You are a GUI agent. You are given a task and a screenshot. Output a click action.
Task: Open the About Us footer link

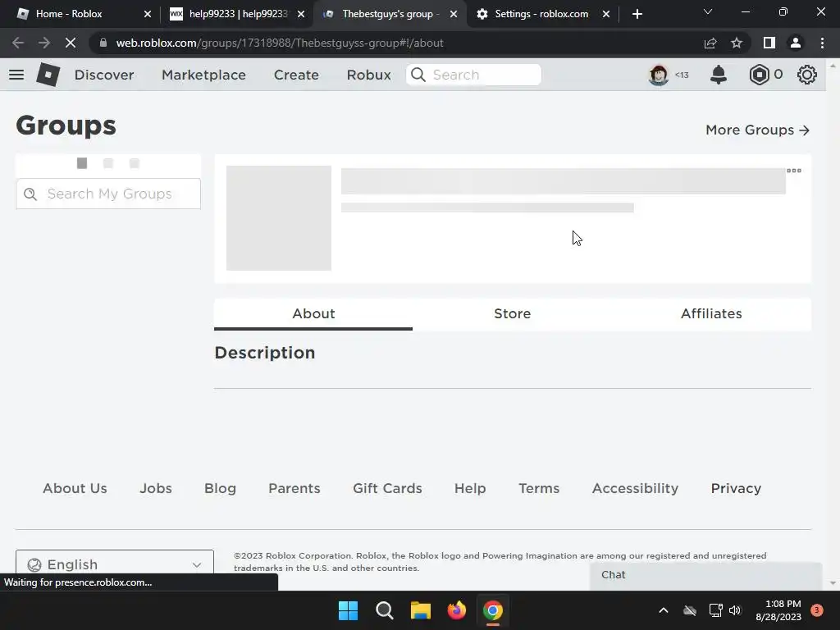click(75, 489)
